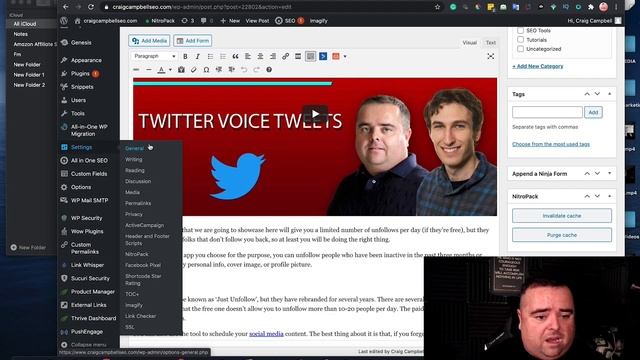This screenshot has height=360, width=640.
Task: Move the Tags panel up
Action: point(587,94)
